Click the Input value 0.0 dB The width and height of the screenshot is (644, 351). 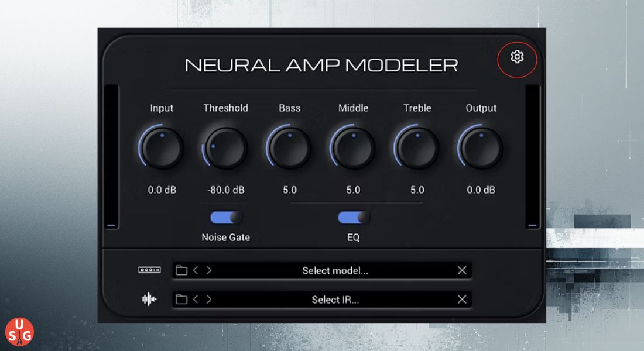pyautogui.click(x=162, y=190)
